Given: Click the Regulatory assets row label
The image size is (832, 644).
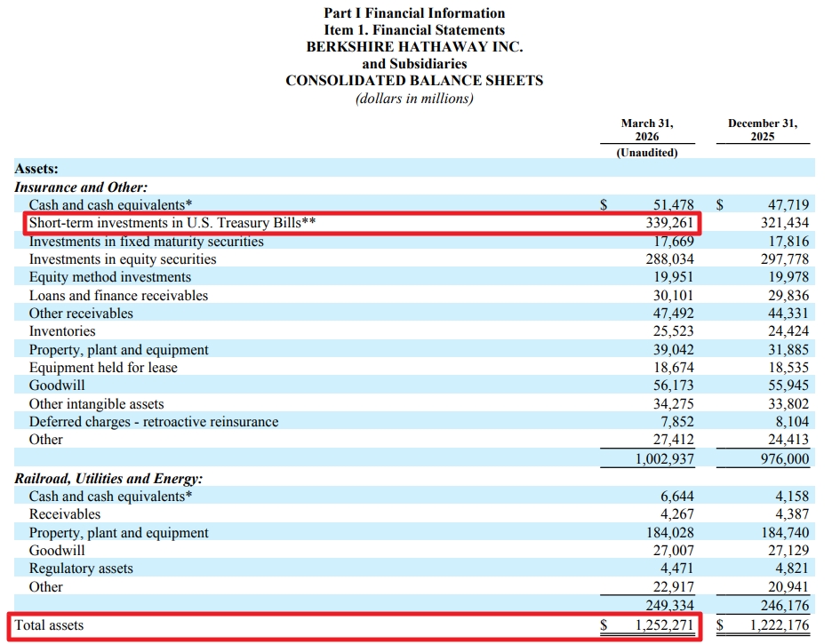Looking at the screenshot, I should tap(81, 568).
